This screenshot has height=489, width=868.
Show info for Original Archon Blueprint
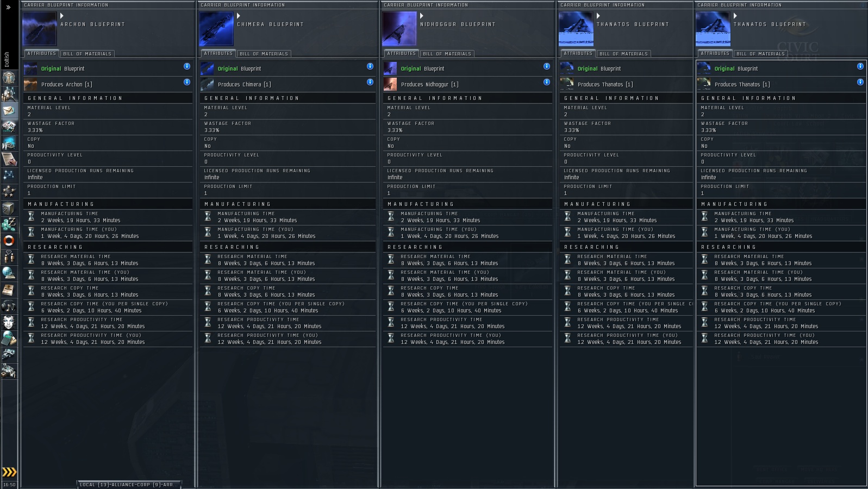pyautogui.click(x=186, y=66)
